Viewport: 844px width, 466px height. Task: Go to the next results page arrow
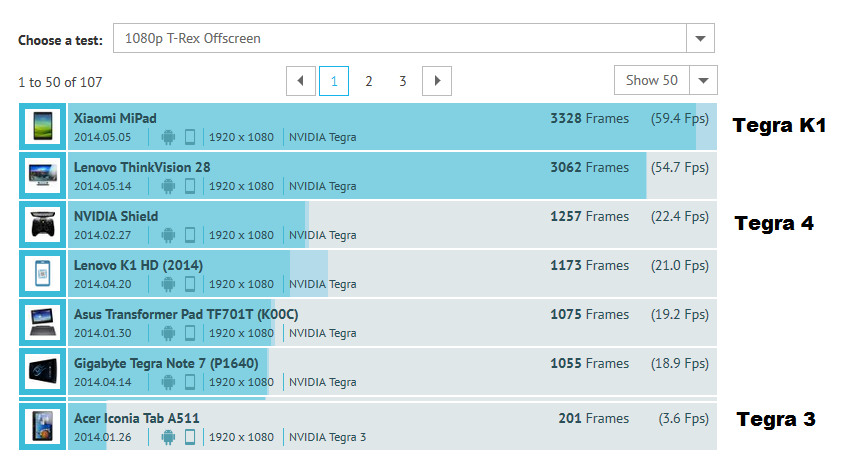pos(437,81)
